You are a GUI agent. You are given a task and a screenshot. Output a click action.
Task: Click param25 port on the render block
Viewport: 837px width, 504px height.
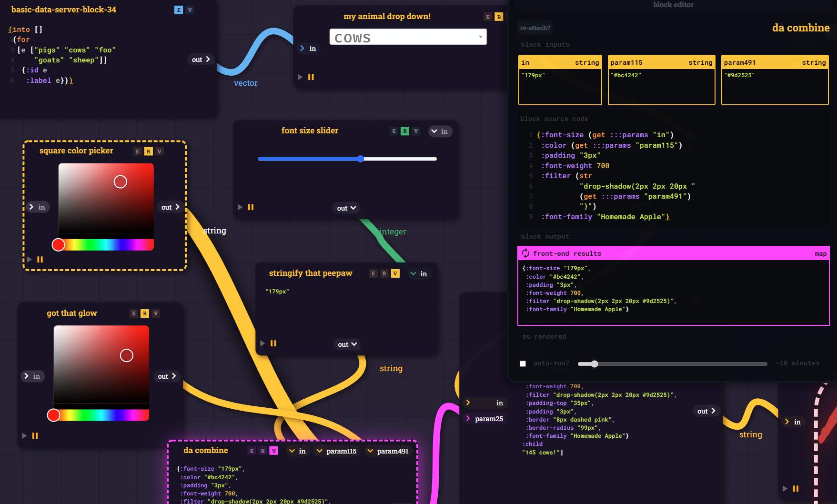coord(485,419)
